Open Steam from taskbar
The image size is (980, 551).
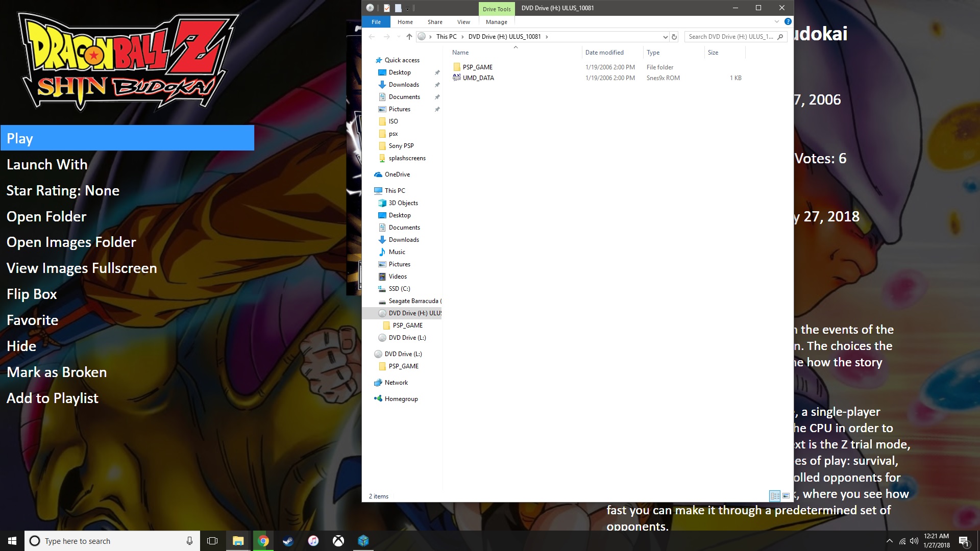tap(288, 541)
